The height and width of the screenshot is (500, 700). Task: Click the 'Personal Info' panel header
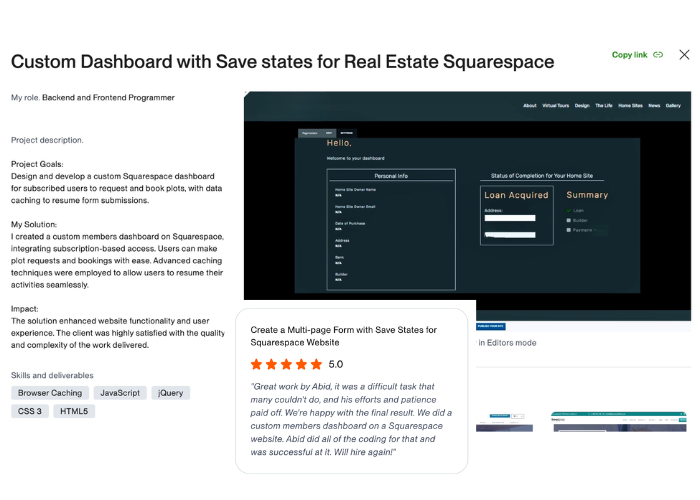[x=391, y=176]
